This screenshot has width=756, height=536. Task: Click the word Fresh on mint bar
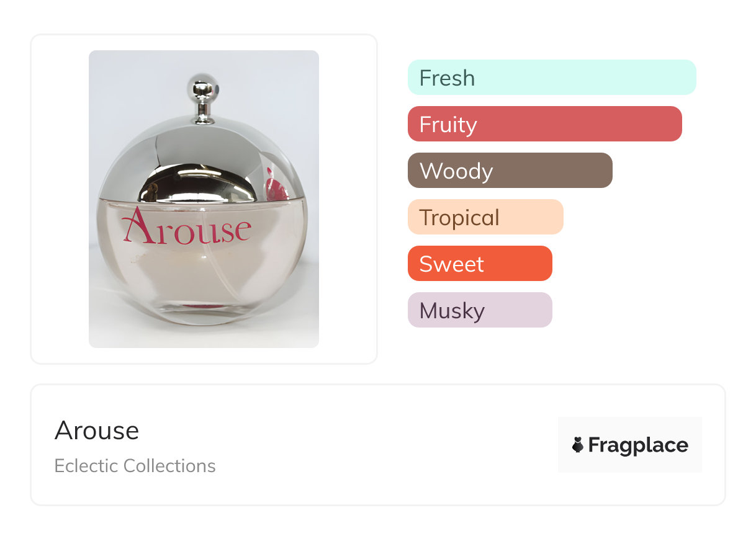pos(447,78)
